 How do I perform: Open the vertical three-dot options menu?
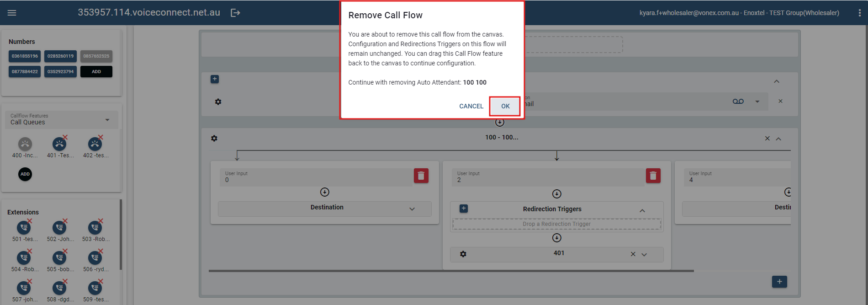859,13
